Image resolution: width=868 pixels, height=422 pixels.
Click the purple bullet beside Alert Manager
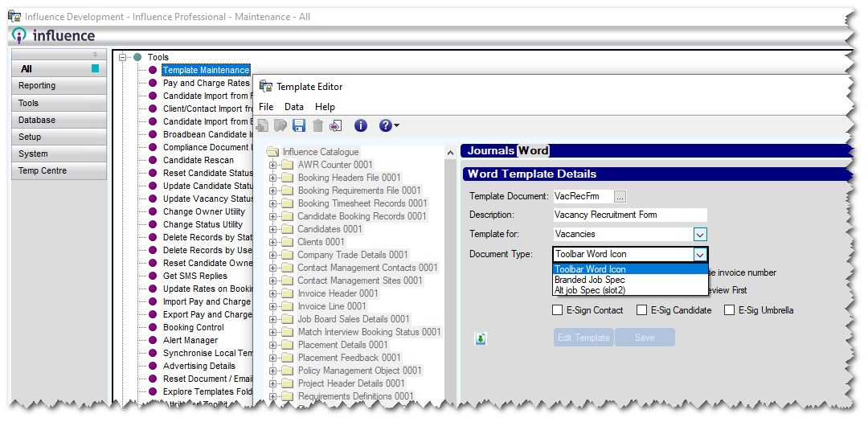click(153, 340)
